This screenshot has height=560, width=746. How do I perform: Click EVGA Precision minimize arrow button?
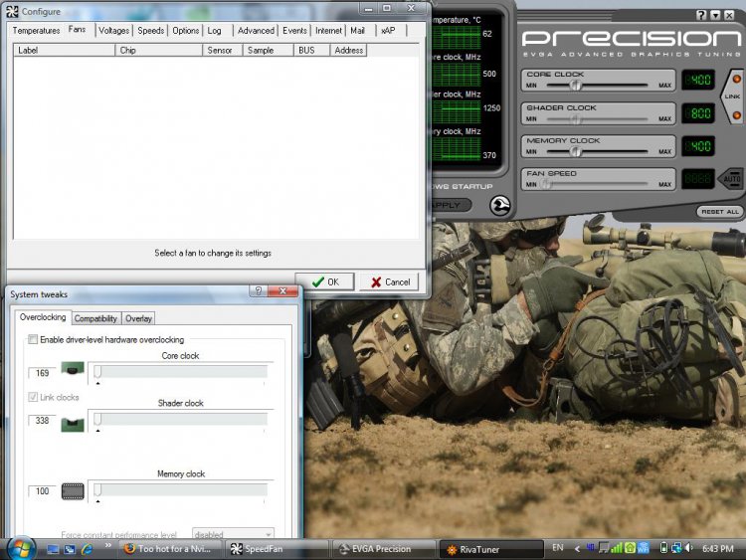715,15
